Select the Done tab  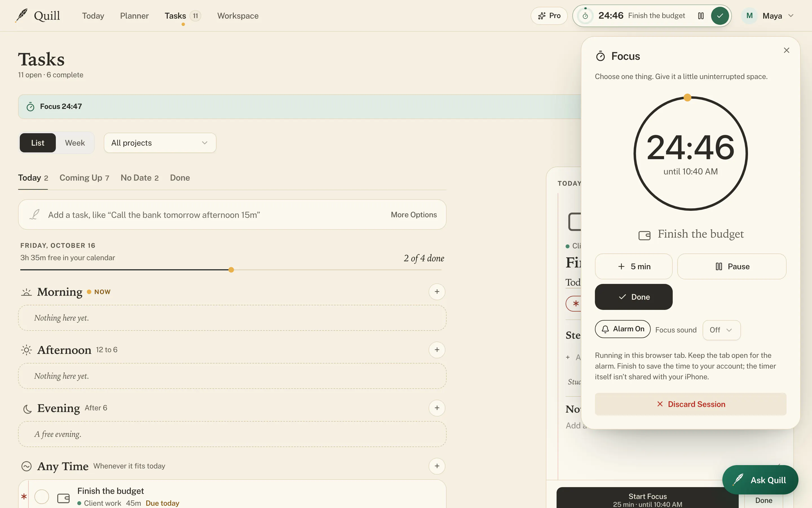click(x=180, y=178)
